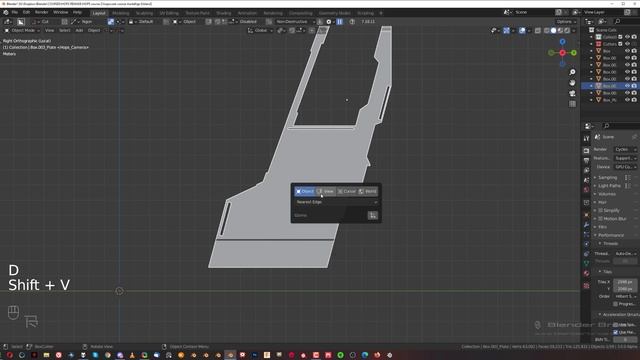Enable the Motion Blur checkbox
The width and height of the screenshot is (640, 360).
[x=600, y=219]
